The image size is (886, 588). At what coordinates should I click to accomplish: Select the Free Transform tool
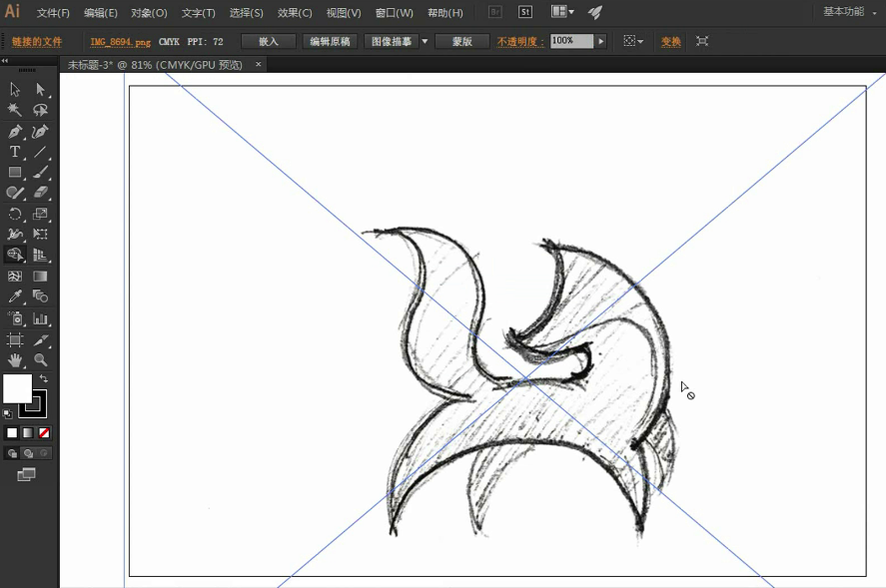click(40, 234)
